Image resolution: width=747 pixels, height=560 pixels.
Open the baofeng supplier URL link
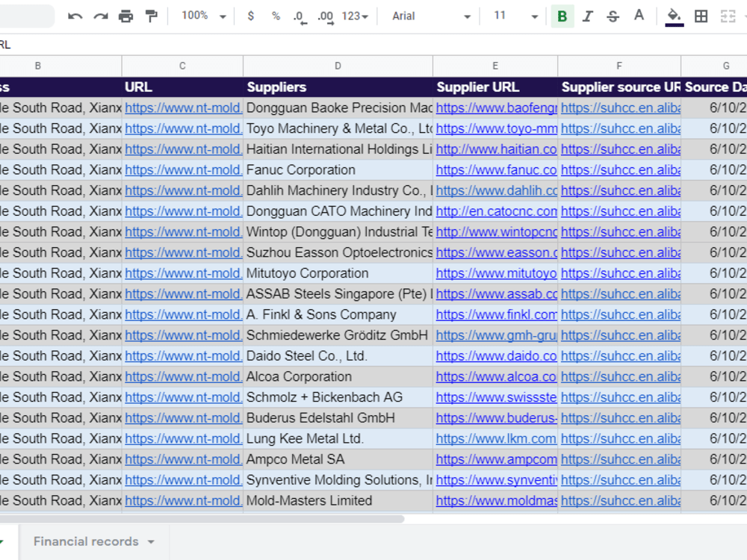coord(496,108)
